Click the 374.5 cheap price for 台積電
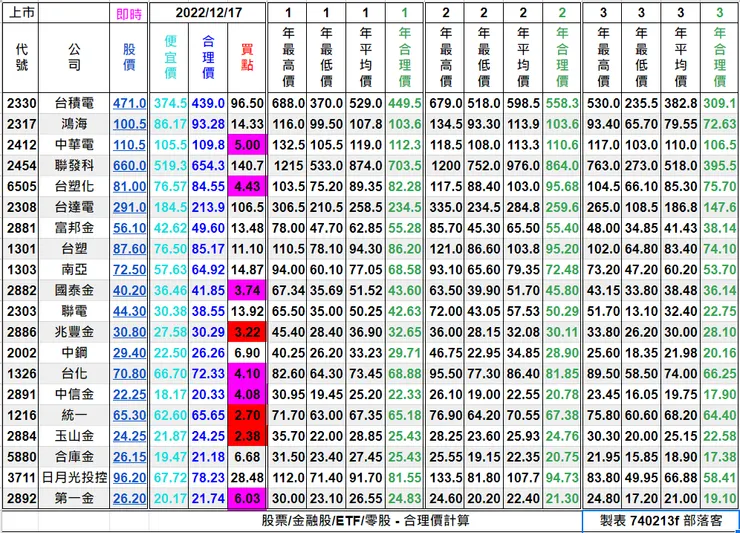Viewport: 740px width, 533px height. coord(170,103)
